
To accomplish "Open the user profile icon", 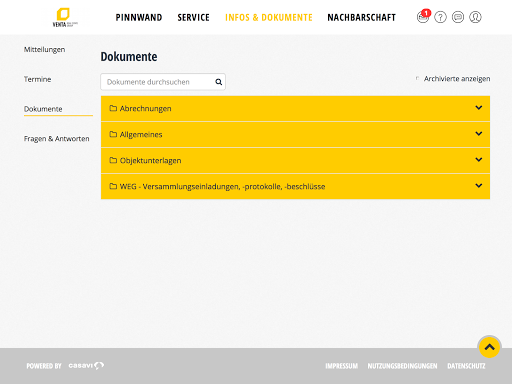I will [x=475, y=17].
